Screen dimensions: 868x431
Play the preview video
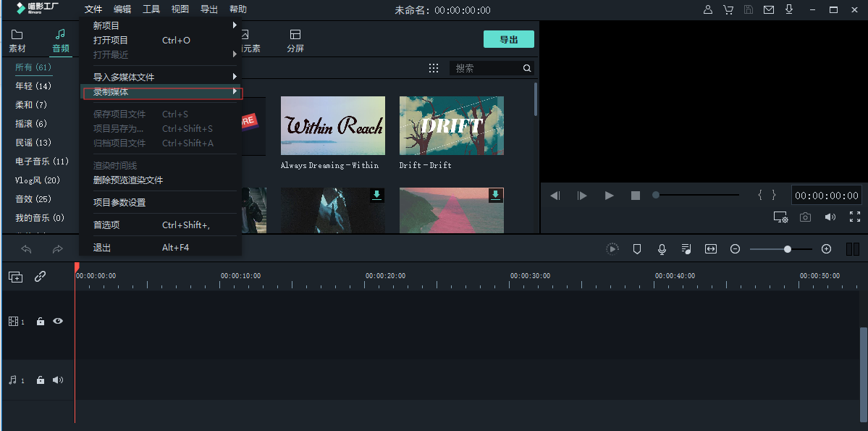pos(609,196)
